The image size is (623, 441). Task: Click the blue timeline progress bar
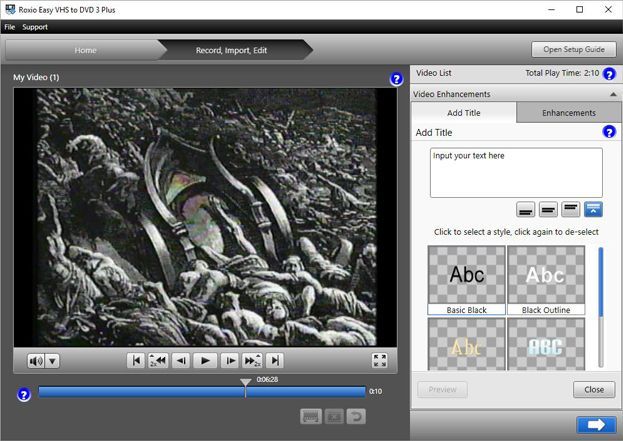click(201, 392)
